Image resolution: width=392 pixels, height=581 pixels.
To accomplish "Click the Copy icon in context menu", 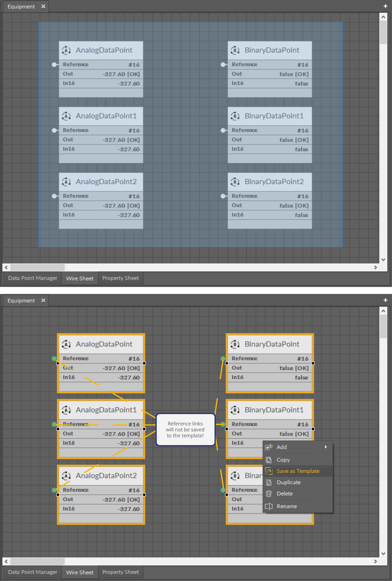I will 268,460.
